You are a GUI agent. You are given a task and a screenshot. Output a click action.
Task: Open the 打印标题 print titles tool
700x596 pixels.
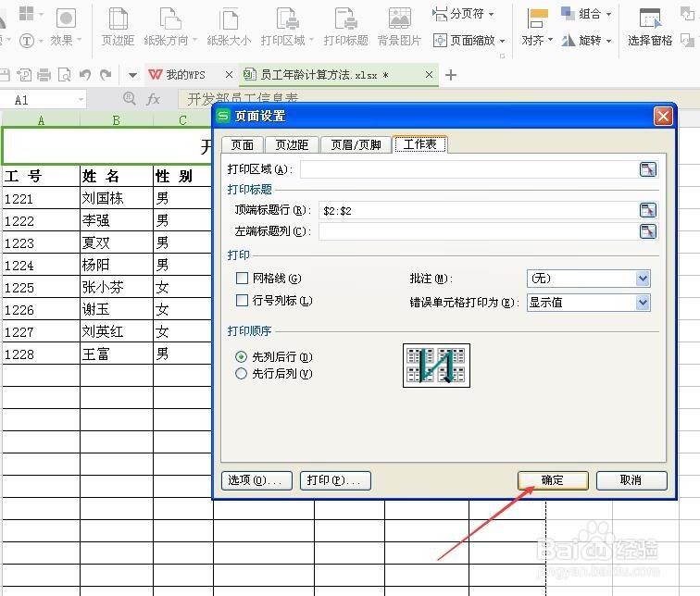345,27
